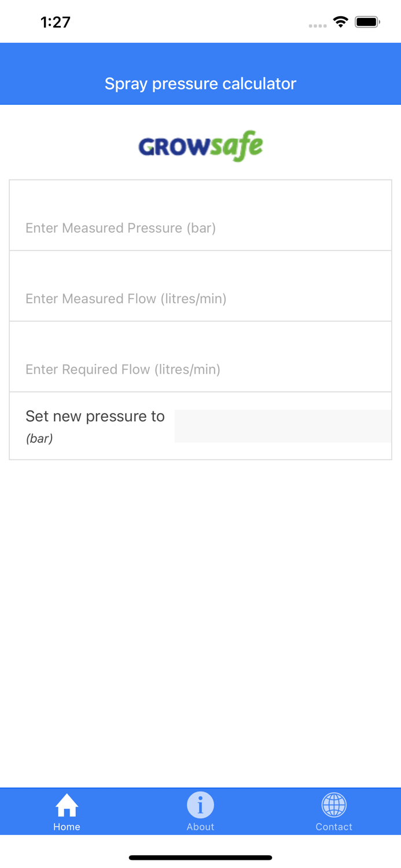Image resolution: width=401 pixels, height=868 pixels.
Task: Tap the cellular signal dots
Action: click(x=318, y=25)
